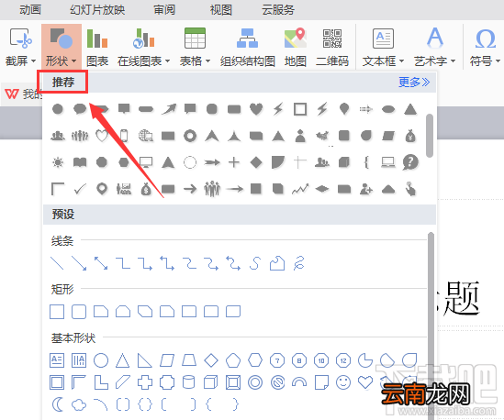
Task: Click the 符号 omega symbol icon
Action: point(486,39)
